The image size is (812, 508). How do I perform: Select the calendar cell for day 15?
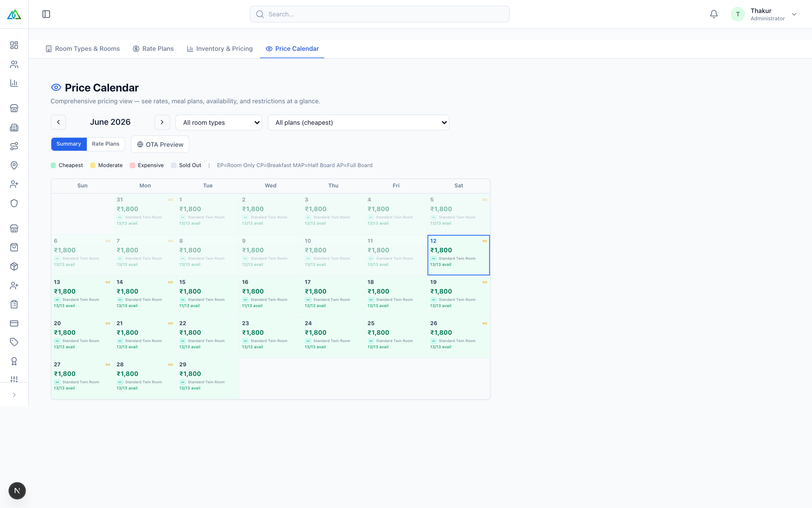pyautogui.click(x=208, y=296)
